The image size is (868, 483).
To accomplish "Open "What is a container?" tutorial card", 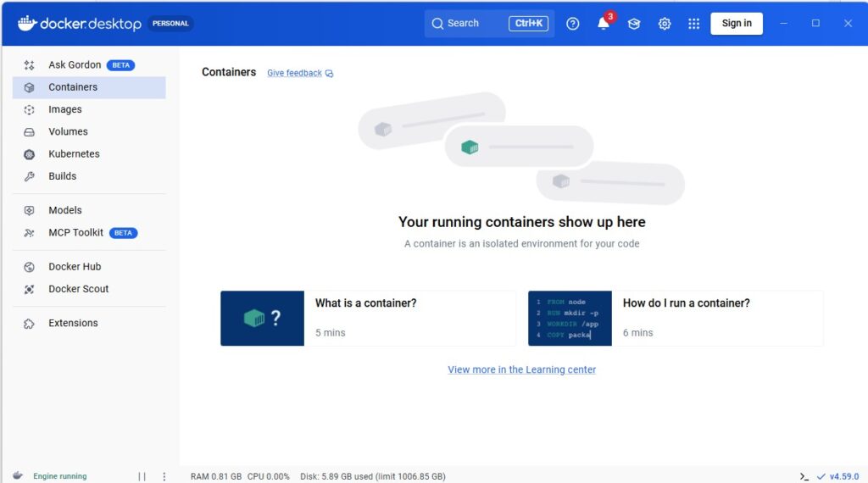I will (368, 318).
